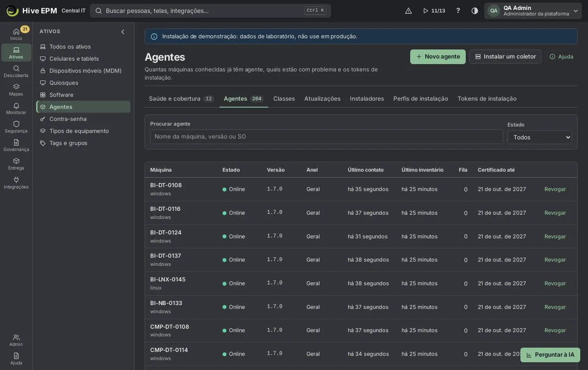Toggle the contrast theme icon
This screenshot has height=370, width=588.
pyautogui.click(x=475, y=11)
